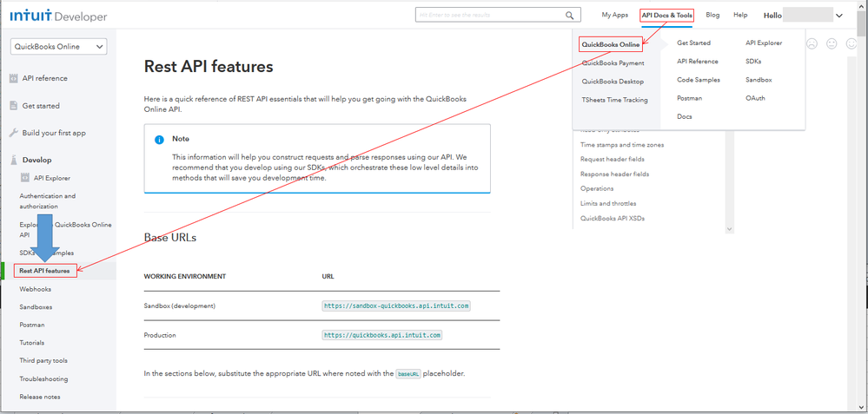Select TSheets Time Tracking in the menu
The height and width of the screenshot is (414, 868).
(x=614, y=100)
